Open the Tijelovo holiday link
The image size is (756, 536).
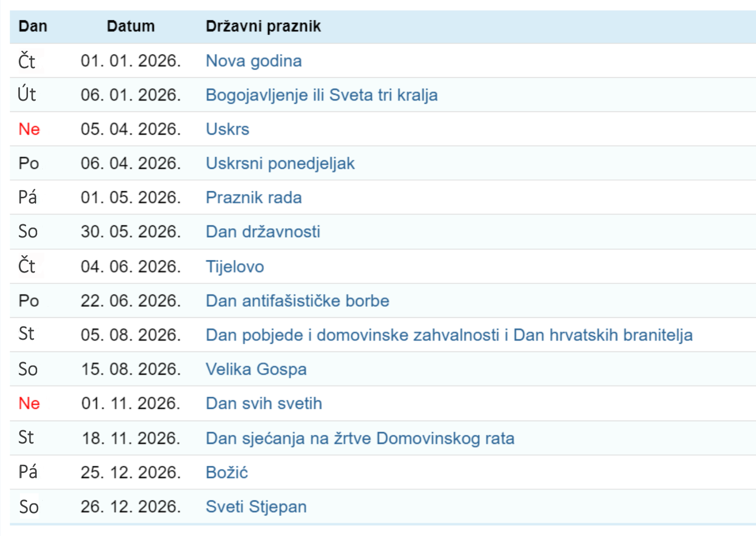tap(235, 266)
